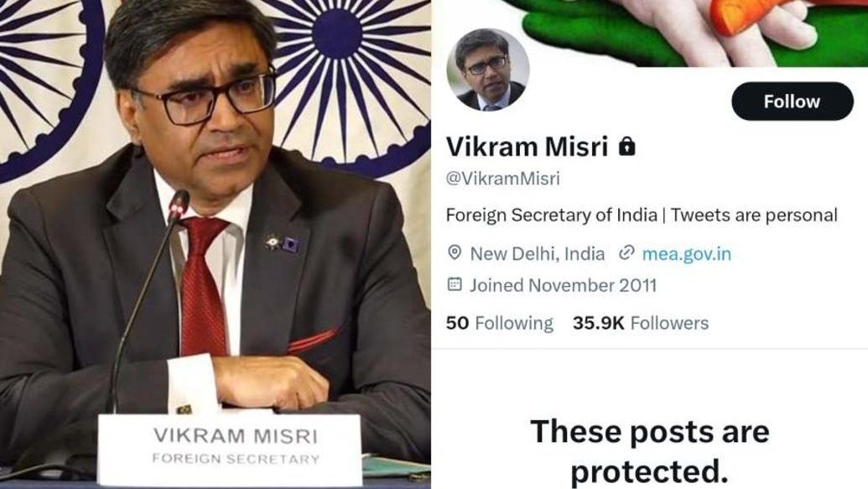This screenshot has width=868, height=489.
Task: Click the calendar joined date icon
Action: (455, 284)
